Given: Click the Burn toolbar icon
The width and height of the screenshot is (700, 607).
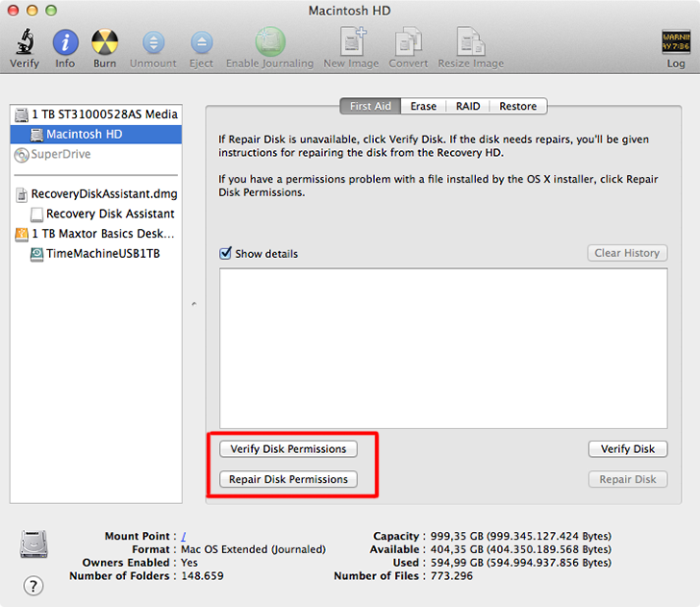Looking at the screenshot, I should pyautogui.click(x=105, y=42).
